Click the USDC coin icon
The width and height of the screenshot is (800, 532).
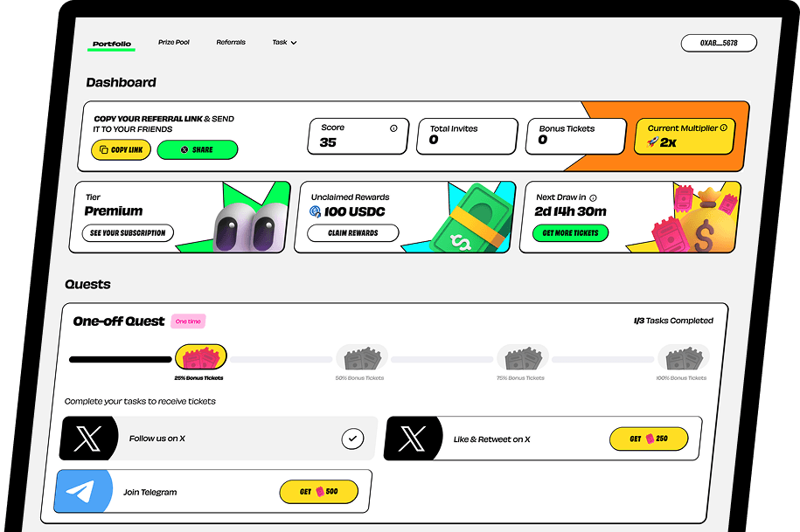(316, 211)
